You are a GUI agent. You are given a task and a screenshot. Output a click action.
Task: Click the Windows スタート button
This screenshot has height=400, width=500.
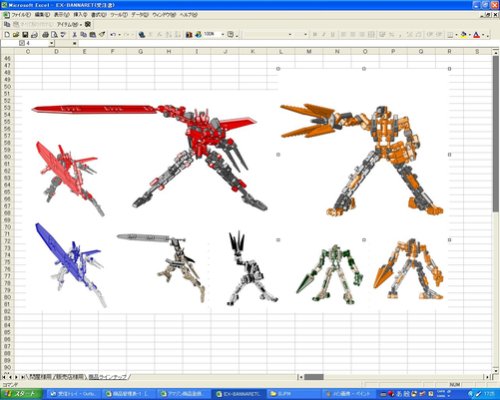point(21,394)
